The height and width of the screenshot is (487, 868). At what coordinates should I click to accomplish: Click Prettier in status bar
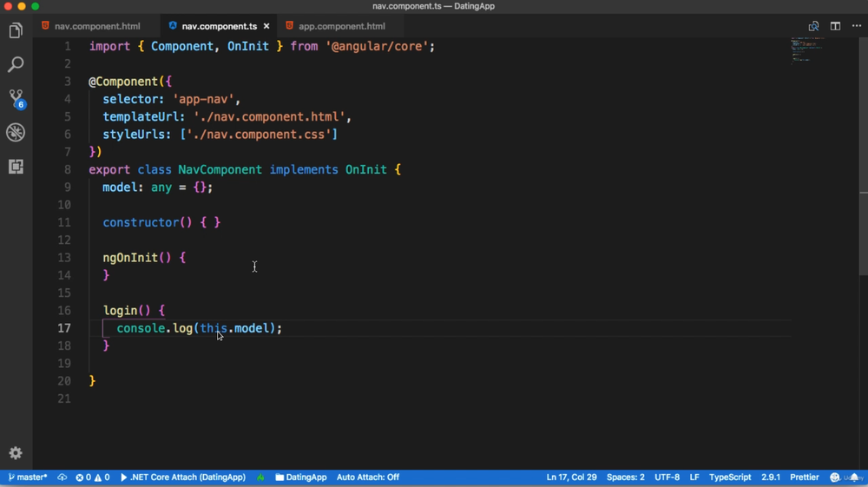tap(805, 477)
